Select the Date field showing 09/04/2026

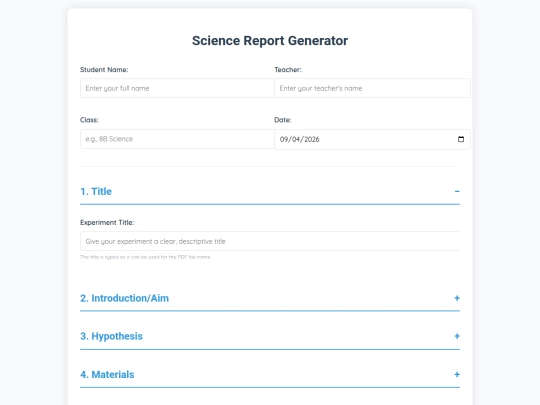[372, 139]
